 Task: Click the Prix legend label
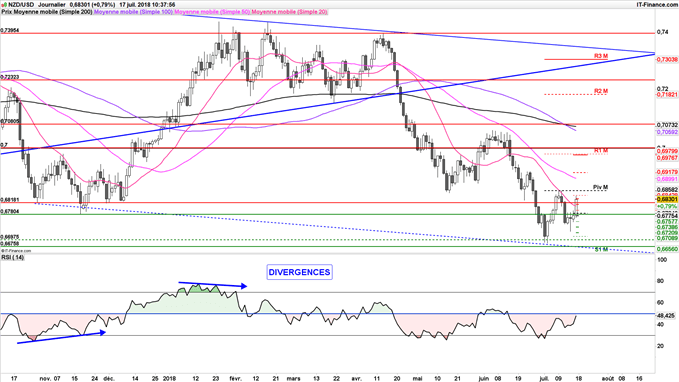(7, 12)
